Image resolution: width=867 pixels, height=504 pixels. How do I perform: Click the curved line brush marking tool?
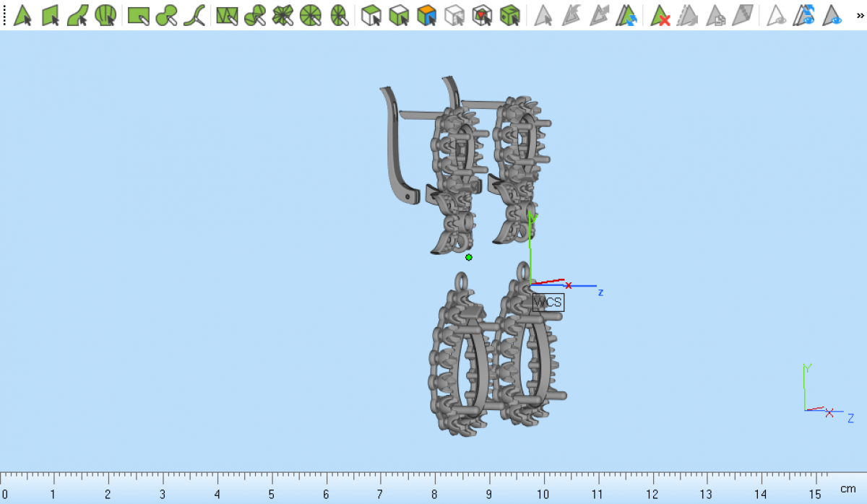click(x=194, y=15)
